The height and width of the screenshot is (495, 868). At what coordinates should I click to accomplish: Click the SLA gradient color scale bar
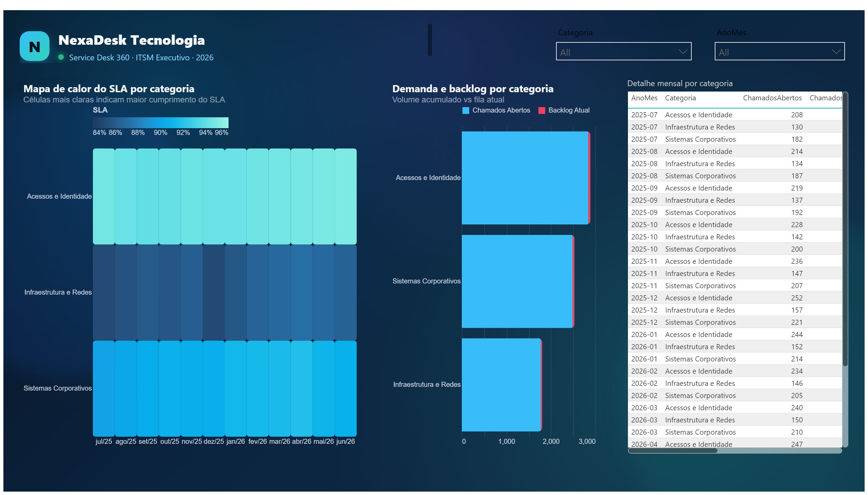click(x=160, y=122)
